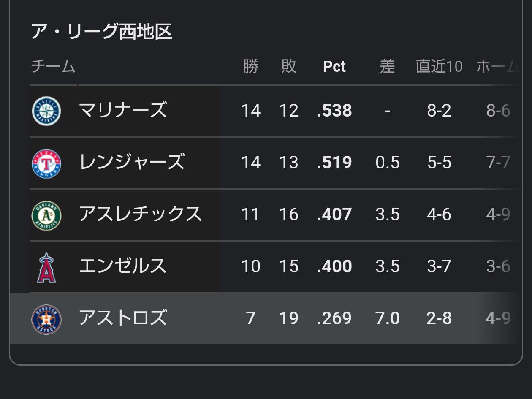532x399 pixels.
Task: Click the partially visible ホーム column header
Action: [497, 67]
